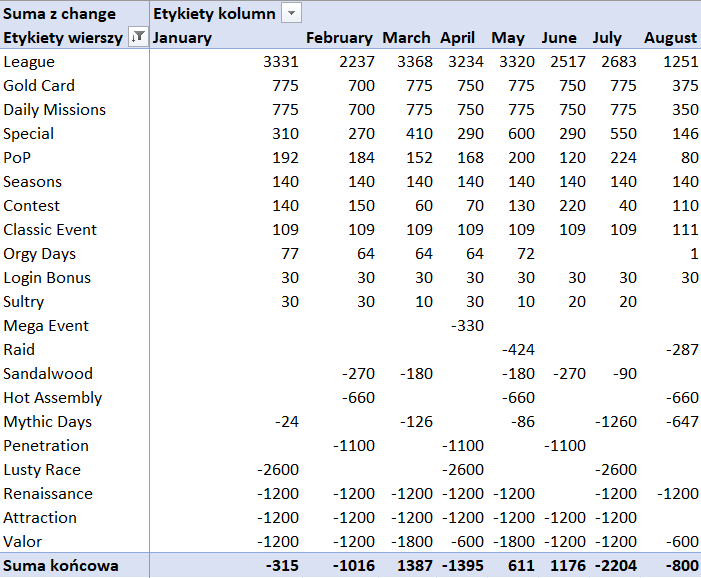The image size is (701, 578).
Task: Select the League row label
Action: click(29, 62)
